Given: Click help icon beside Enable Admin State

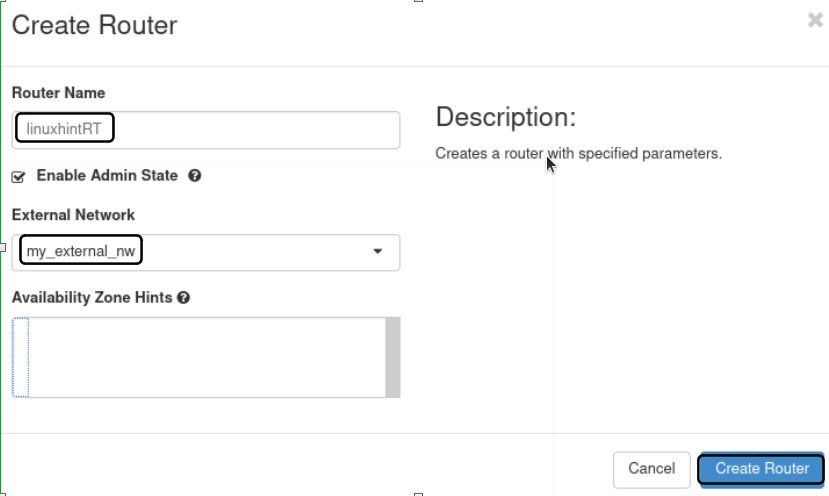Looking at the screenshot, I should (x=195, y=176).
